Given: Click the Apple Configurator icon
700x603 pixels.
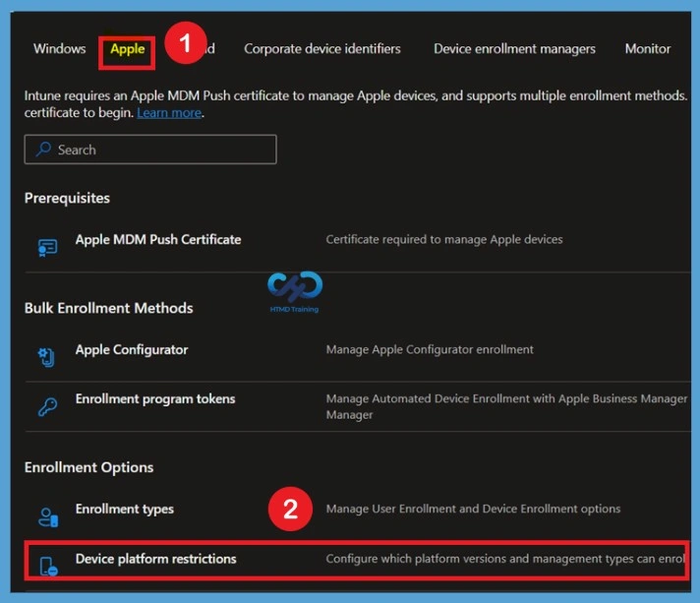Looking at the screenshot, I should click(46, 357).
